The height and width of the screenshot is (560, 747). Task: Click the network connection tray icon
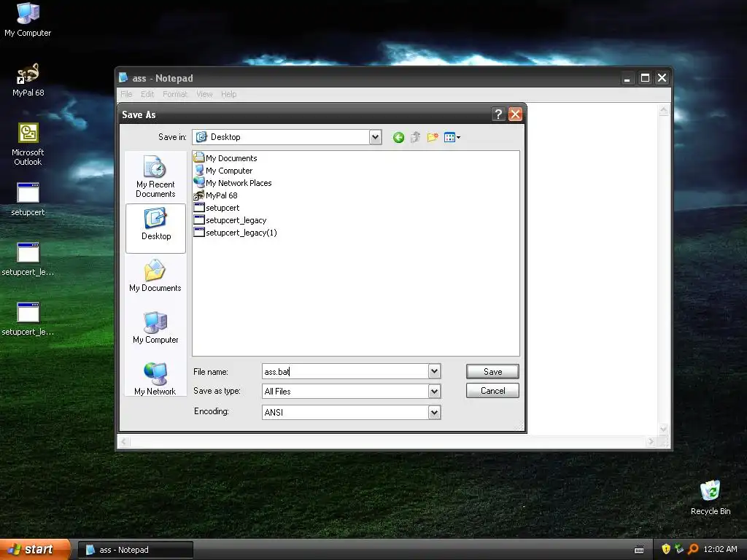click(679, 549)
